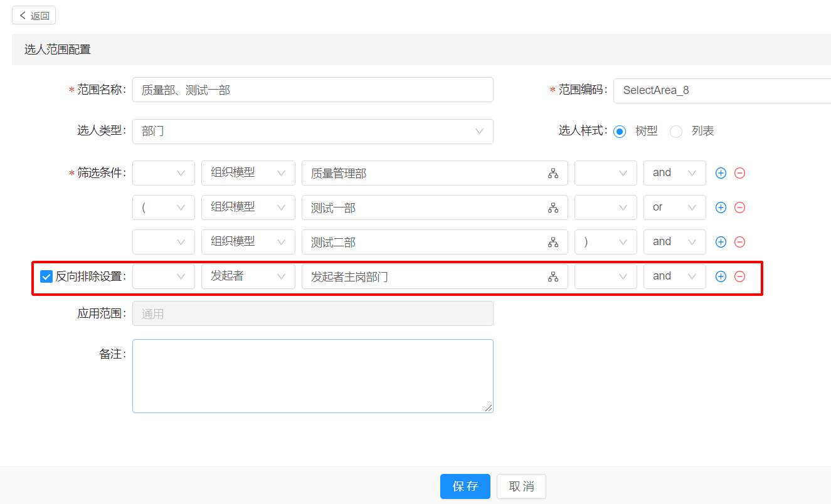
Task: Click the 范围编码 field showing SelectArea_8
Action: point(722,90)
